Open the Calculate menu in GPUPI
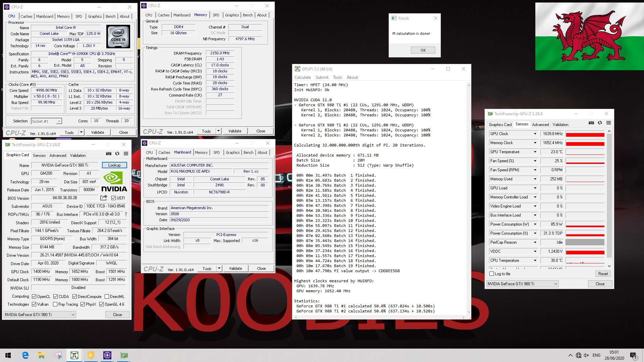Viewport: 644px width, 362px height. tap(303, 77)
